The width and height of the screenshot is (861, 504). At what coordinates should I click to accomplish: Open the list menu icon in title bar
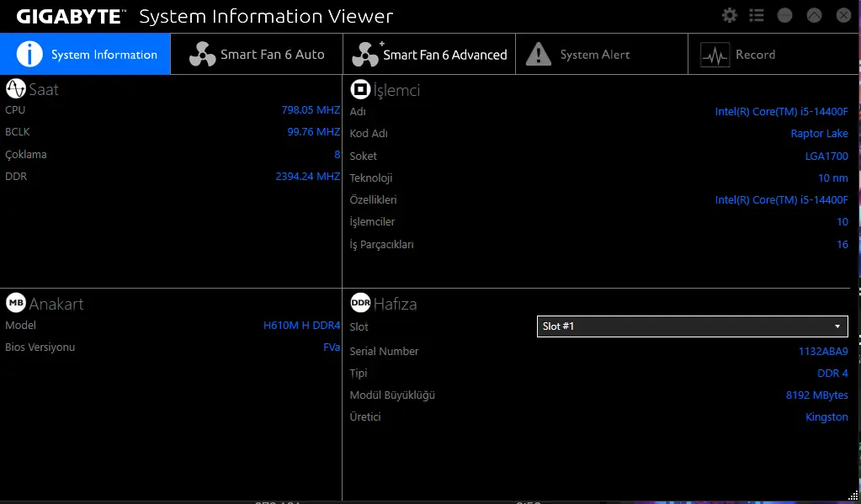(x=757, y=15)
